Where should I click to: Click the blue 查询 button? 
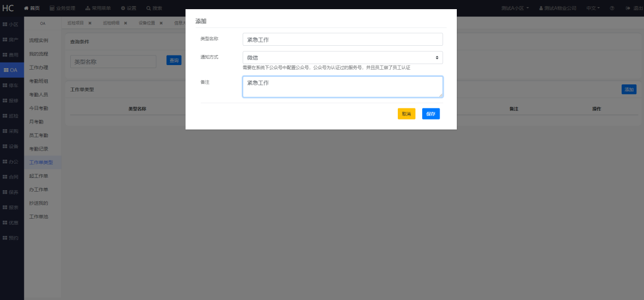click(174, 61)
